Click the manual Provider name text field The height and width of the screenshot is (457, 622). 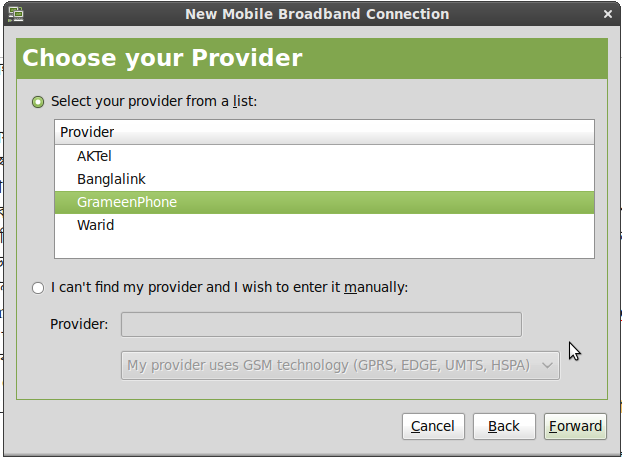[321, 325]
